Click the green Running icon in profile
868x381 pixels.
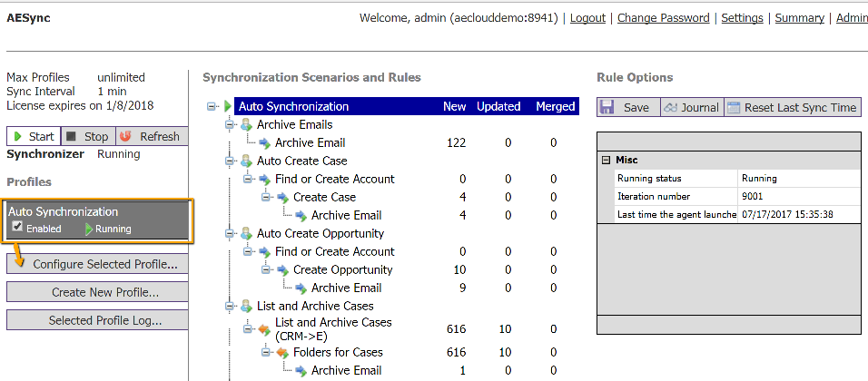(89, 230)
